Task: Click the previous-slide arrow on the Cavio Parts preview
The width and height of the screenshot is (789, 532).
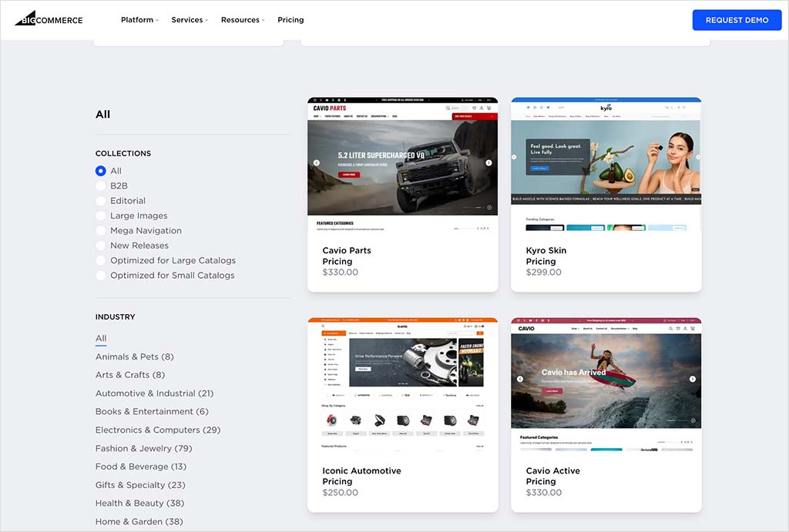Action: tap(317, 163)
